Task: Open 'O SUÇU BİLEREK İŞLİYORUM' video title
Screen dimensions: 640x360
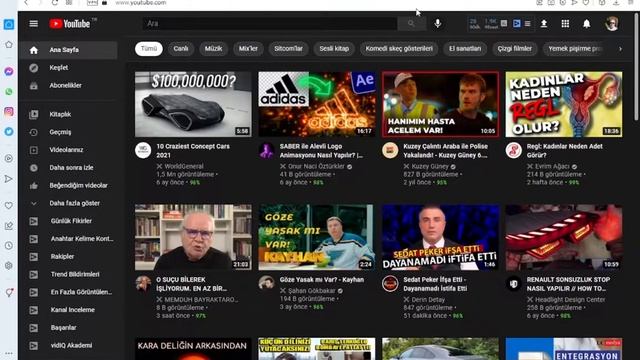Action: pyautogui.click(x=191, y=284)
